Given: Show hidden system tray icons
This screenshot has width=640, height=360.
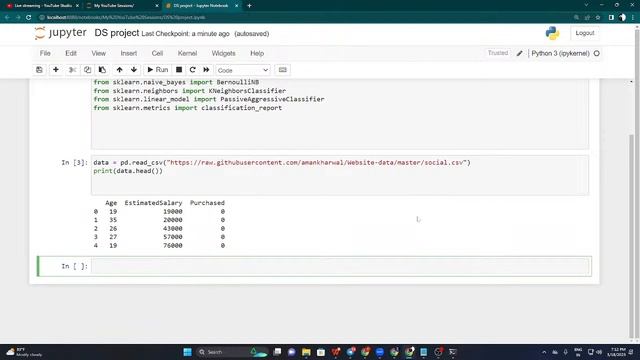Looking at the screenshot, I should coord(544,352).
